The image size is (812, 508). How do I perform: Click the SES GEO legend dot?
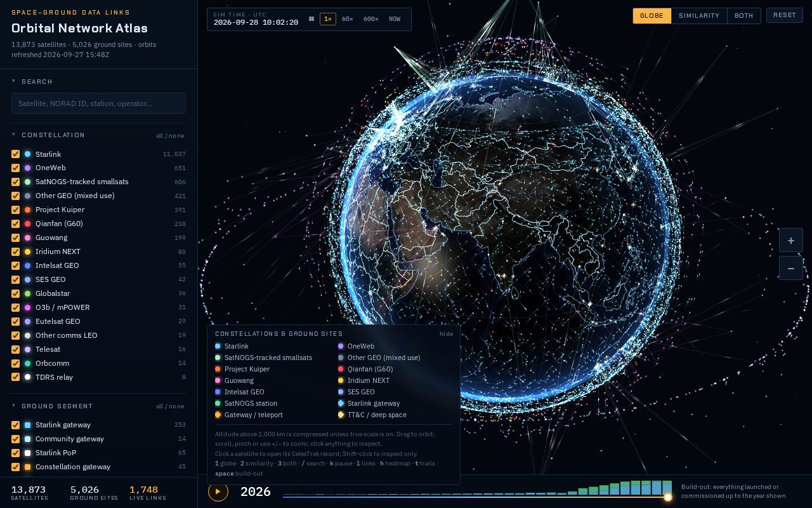[341, 392]
